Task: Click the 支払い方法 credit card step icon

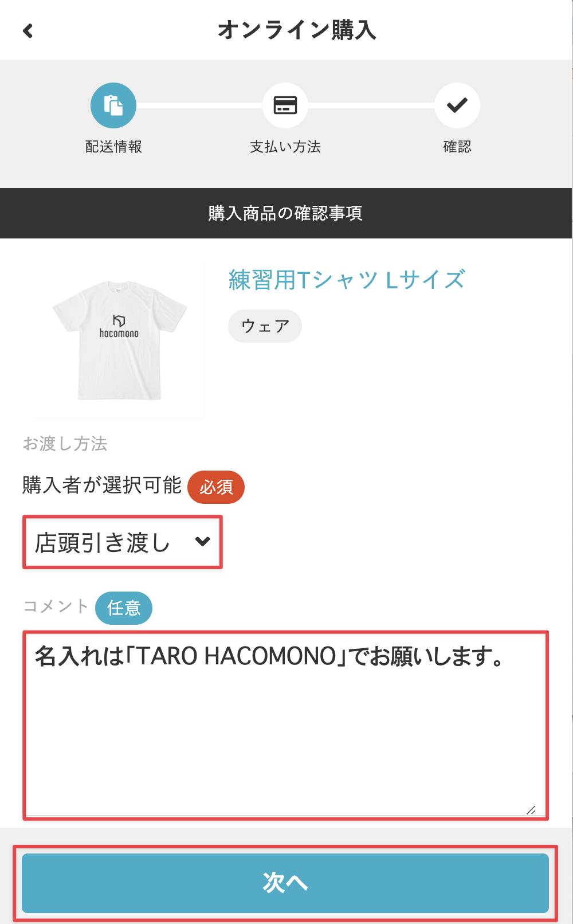Action: [x=285, y=105]
